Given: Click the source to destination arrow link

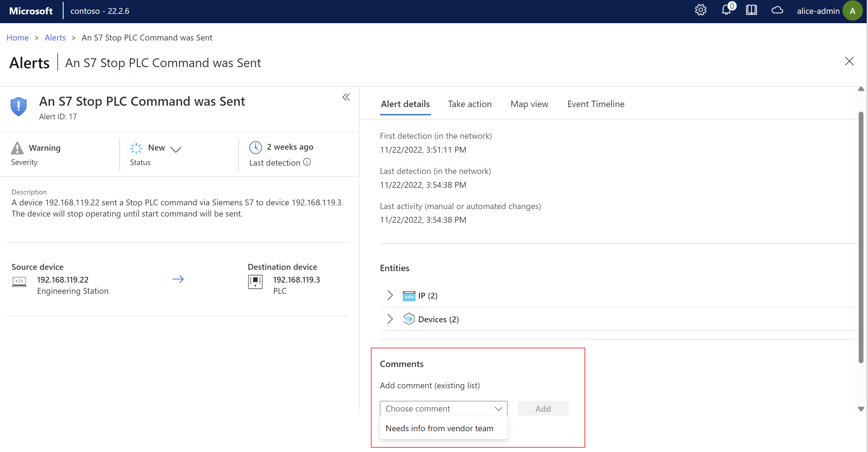Looking at the screenshot, I should coord(178,279).
